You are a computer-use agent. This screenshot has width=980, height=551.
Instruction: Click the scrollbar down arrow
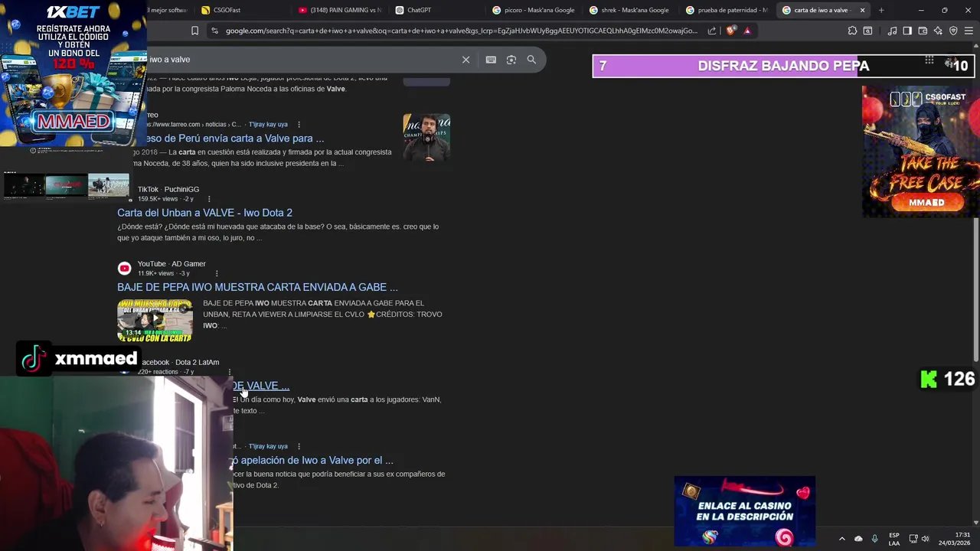pos(975,522)
